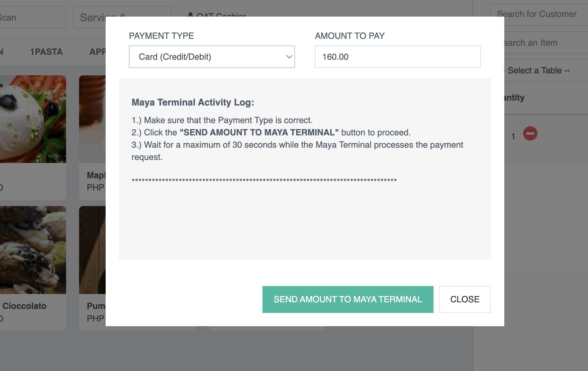The width and height of the screenshot is (588, 371).
Task: Pick the Pum item product image
Action: coord(92,250)
